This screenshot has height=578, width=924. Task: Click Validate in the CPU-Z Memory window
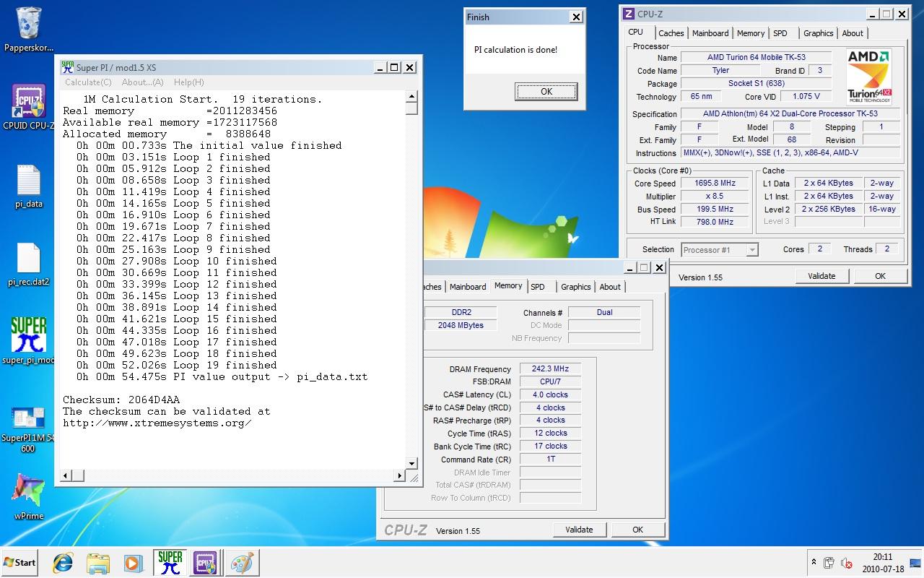point(579,530)
